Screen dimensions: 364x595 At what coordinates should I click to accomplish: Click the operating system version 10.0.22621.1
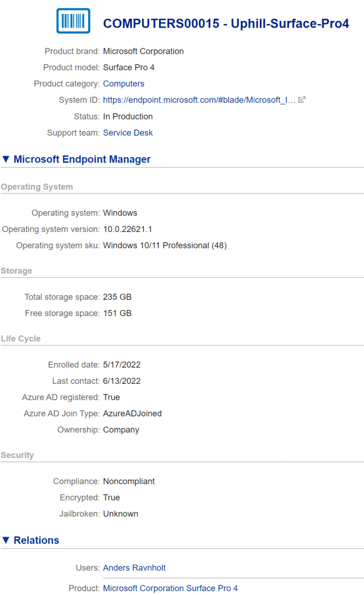coord(128,229)
